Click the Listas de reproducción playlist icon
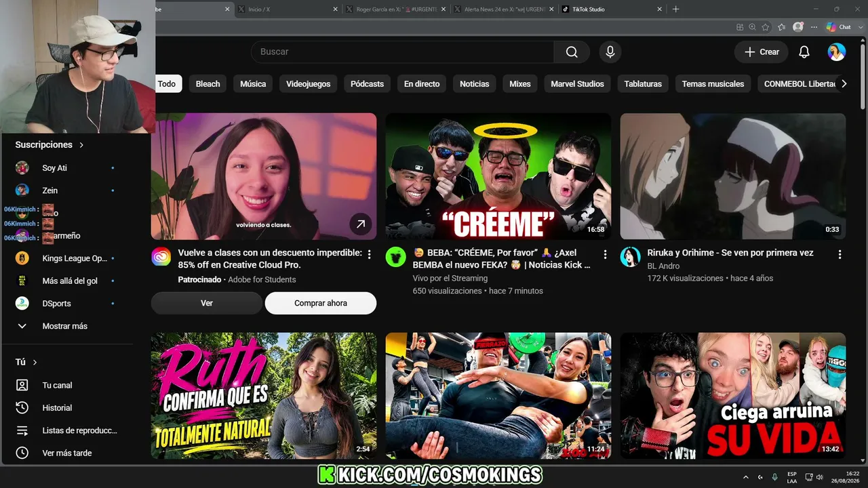Screen dimensions: 868x488 pos(22,430)
